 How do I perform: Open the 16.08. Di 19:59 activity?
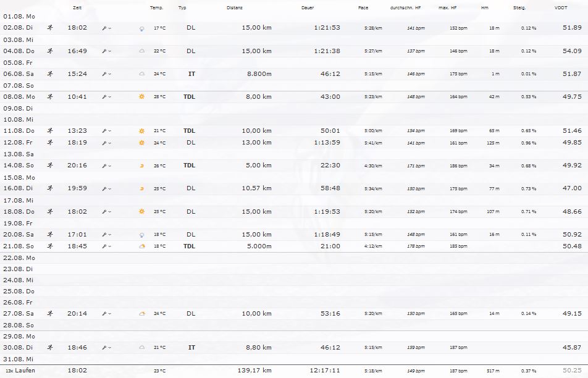point(77,188)
